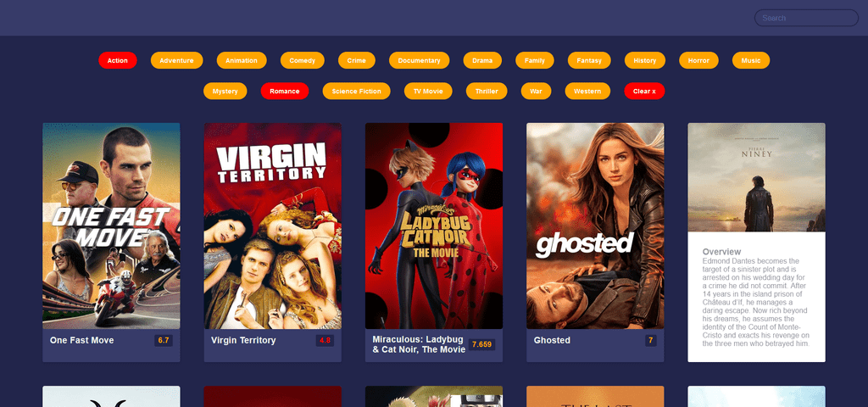Image resolution: width=868 pixels, height=407 pixels.
Task: Toggle off the Action genre filter
Action: point(117,60)
